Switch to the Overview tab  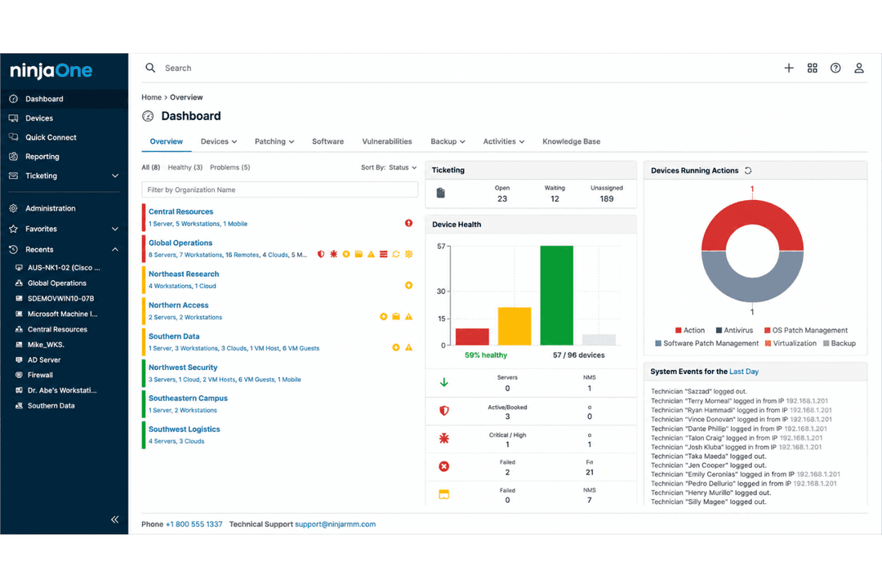point(166,142)
